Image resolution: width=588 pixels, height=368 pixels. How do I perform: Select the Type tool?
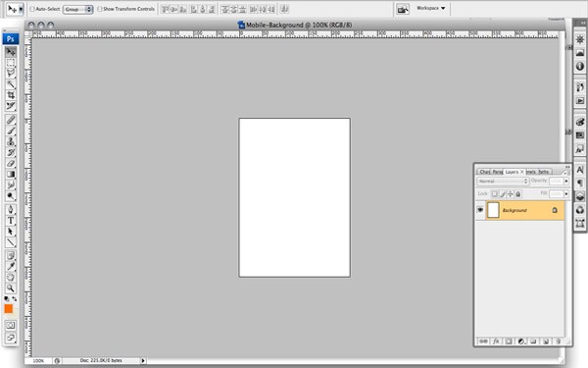[11, 221]
